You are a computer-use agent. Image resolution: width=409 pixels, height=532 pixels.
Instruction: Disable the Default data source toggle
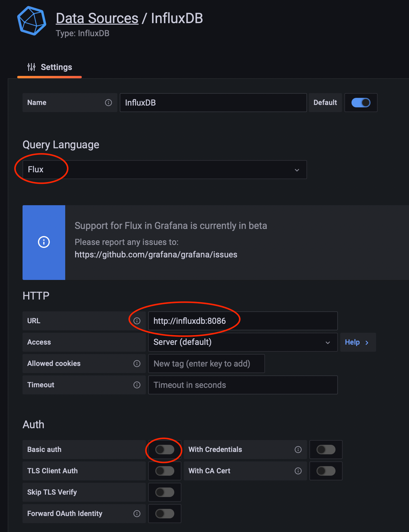point(361,103)
